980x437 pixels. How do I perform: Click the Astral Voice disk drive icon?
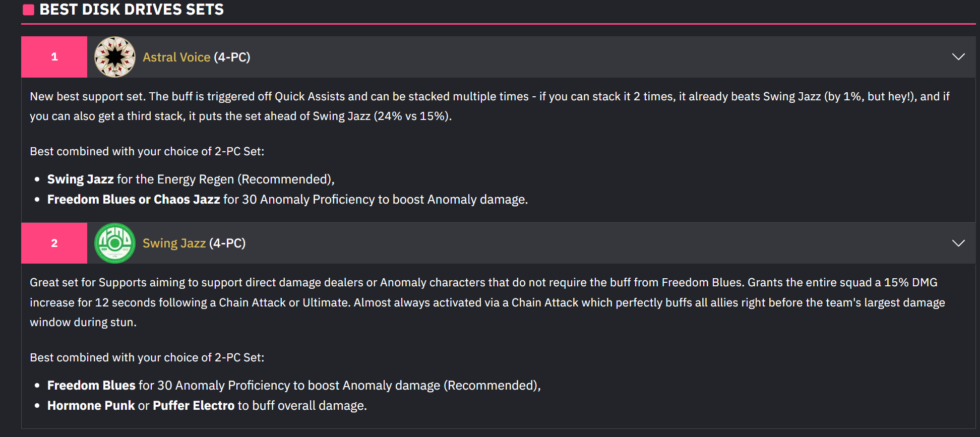(115, 57)
